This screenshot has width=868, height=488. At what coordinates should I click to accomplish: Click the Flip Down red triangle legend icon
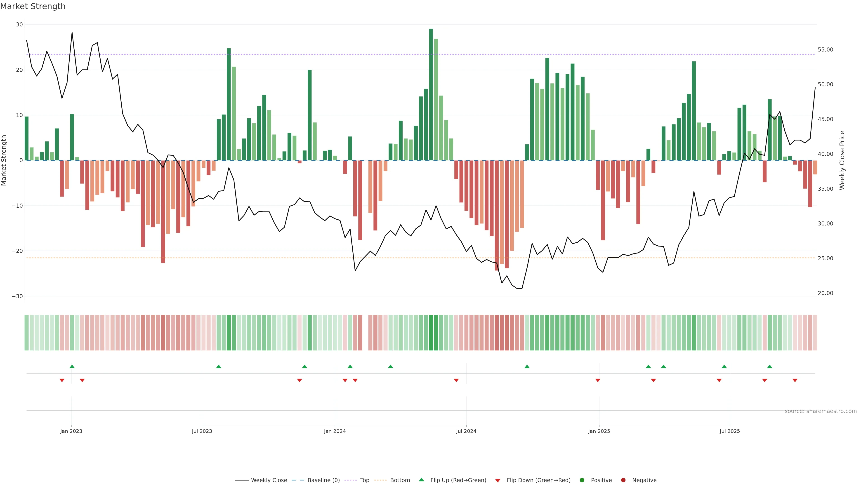498,480
